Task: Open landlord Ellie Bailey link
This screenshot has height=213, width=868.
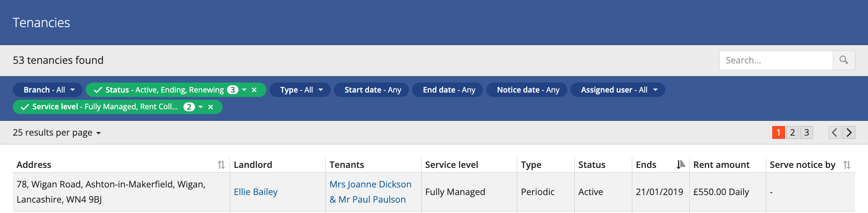Action: (x=256, y=192)
